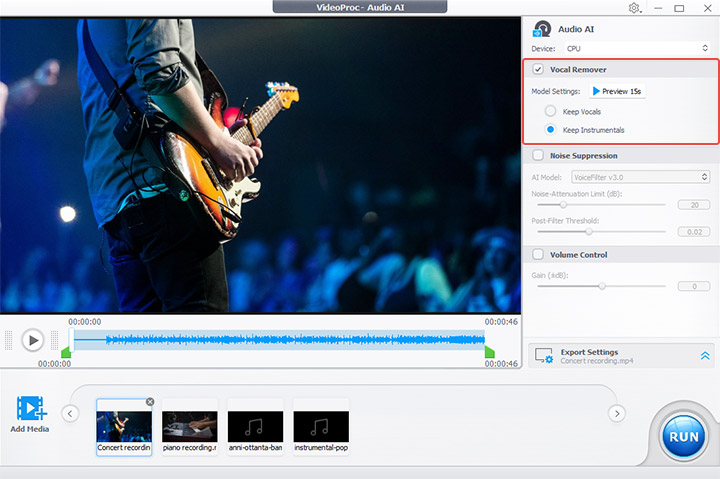Select the Keep Vocals radio option

click(550, 111)
